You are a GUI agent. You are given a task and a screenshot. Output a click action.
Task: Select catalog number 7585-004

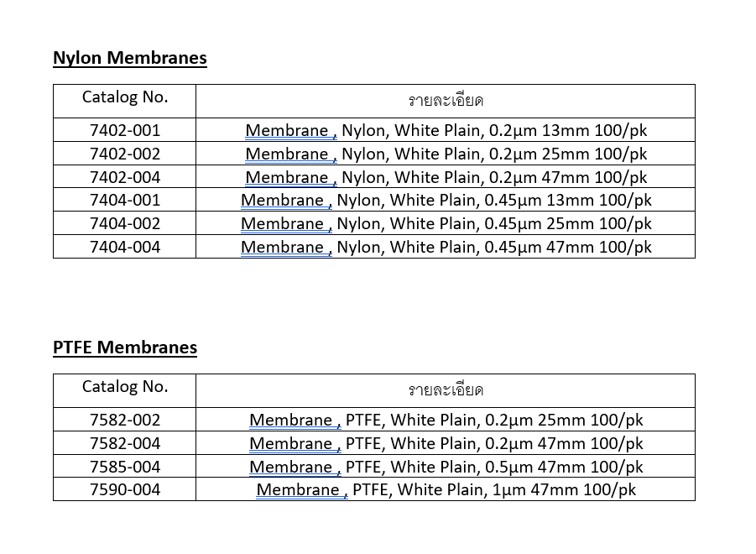[x=124, y=467]
